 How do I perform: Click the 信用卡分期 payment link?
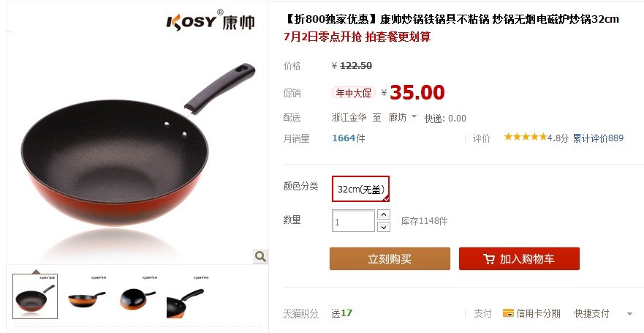[x=538, y=314]
